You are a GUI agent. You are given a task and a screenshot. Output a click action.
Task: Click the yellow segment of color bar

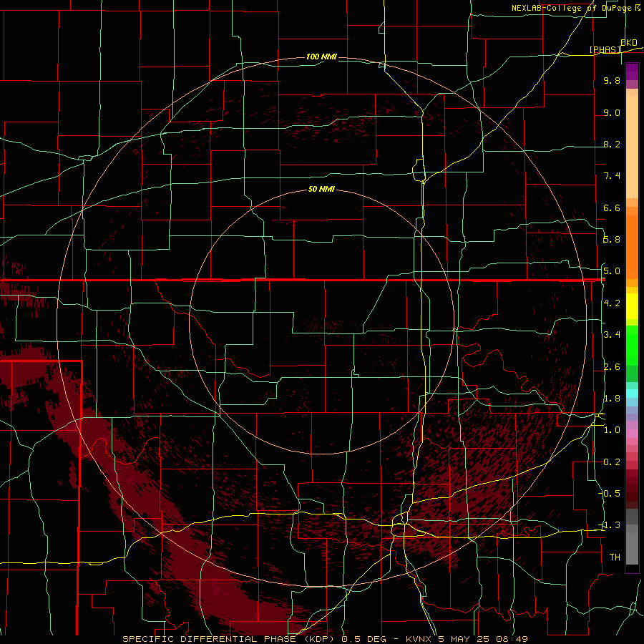coord(632,306)
